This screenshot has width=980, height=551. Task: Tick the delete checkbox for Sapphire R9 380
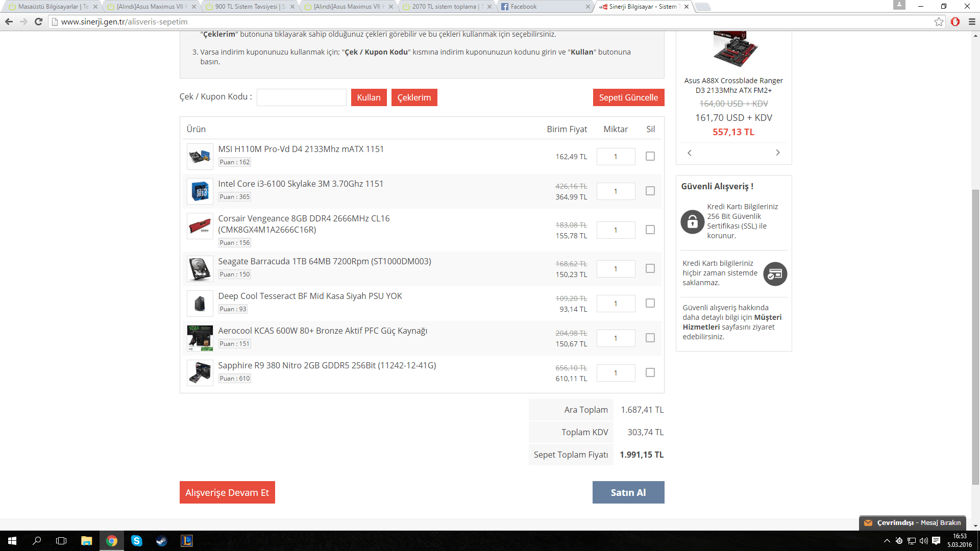[x=650, y=372]
